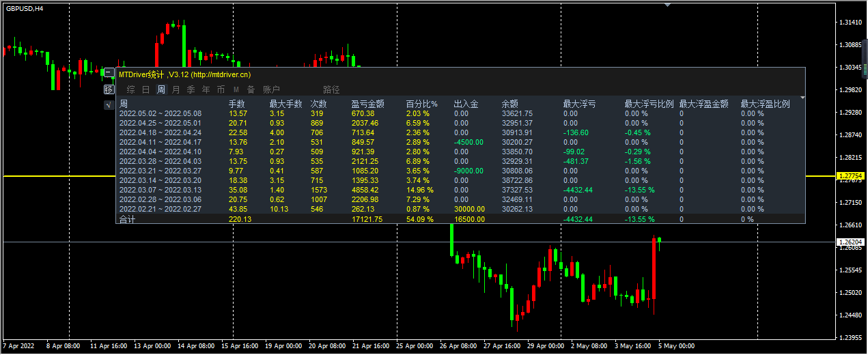Image resolution: width=868 pixels, height=355 pixels.
Task: Select the 周 weekly tab
Action: click(160, 89)
